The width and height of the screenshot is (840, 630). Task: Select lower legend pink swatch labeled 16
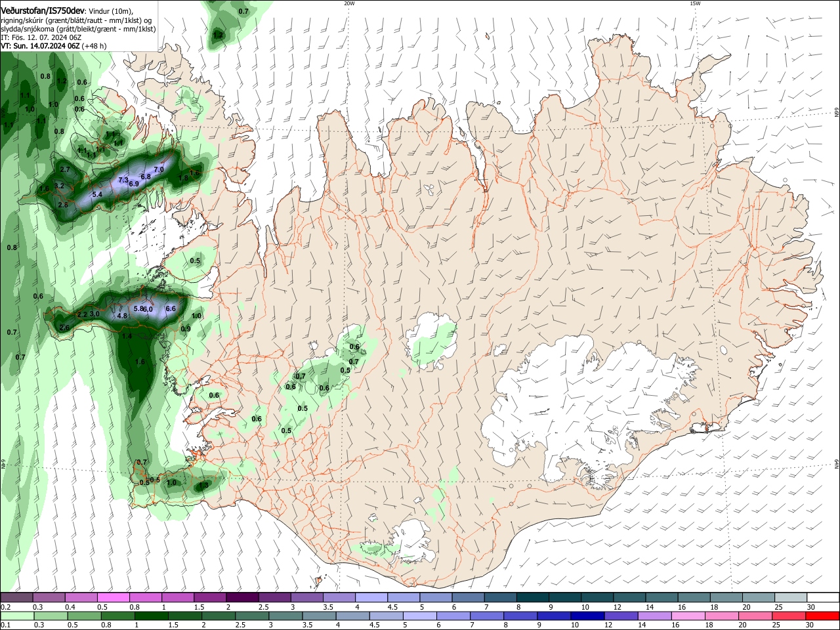(x=687, y=616)
